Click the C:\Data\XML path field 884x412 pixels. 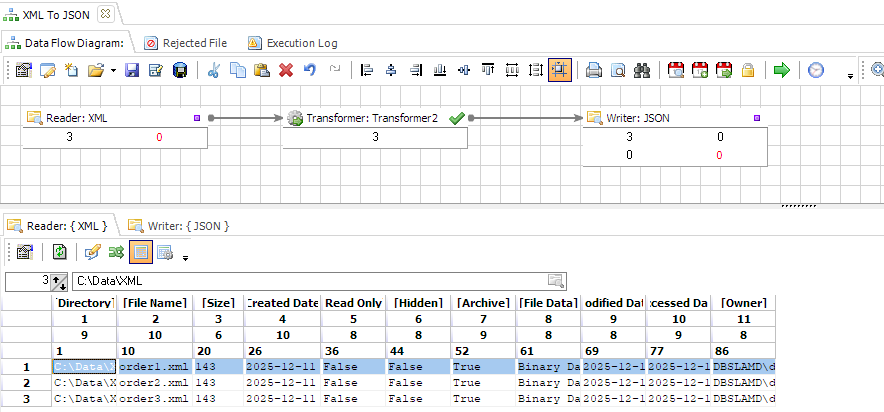[x=319, y=281]
